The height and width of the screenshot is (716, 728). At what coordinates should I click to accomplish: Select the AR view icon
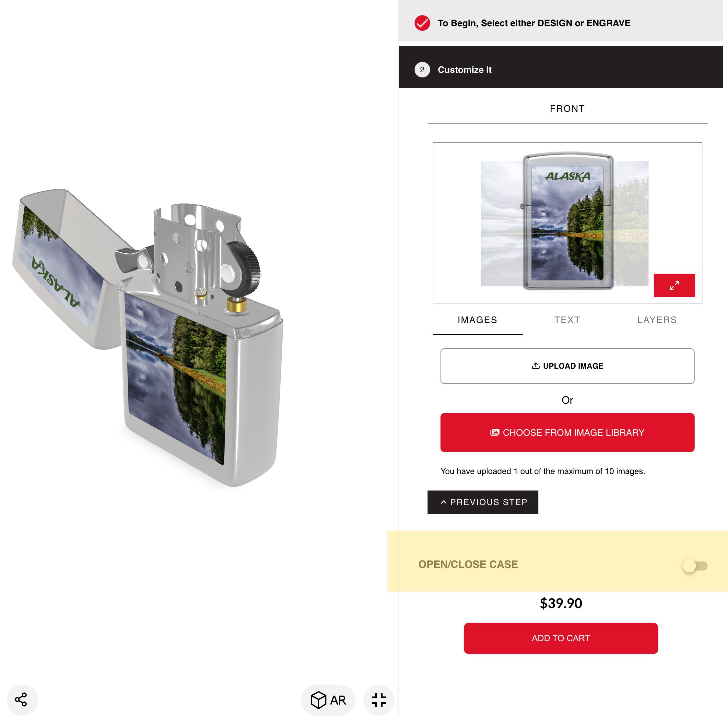pos(329,699)
